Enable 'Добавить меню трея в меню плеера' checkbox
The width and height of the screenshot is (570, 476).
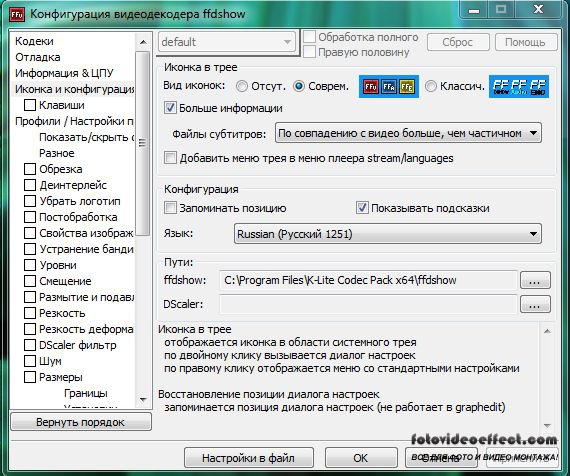point(170,158)
